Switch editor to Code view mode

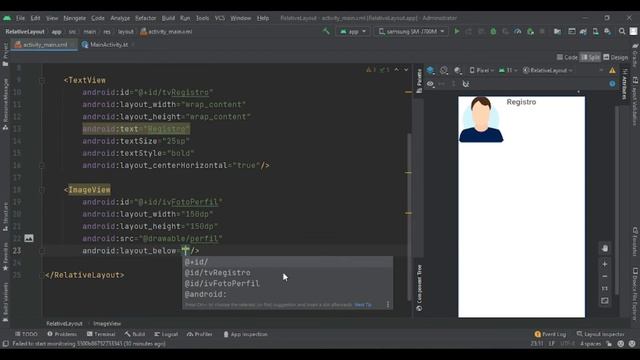tap(567, 57)
